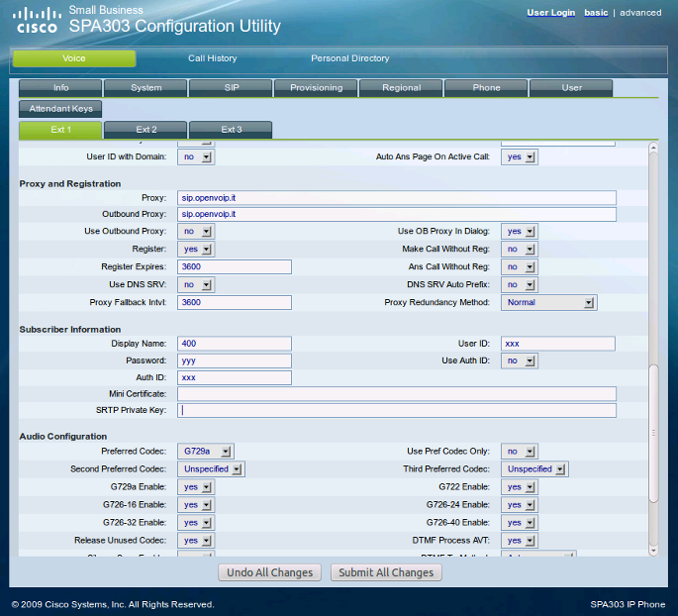Open Third Preferred Codec dropdown
Screen dimensions: 678x616
[534, 469]
